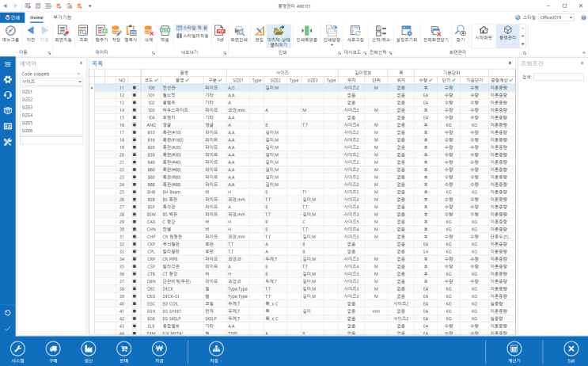This screenshot has height=366, width=588.
Task: Copy a row using 행복사
Action: pyautogui.click(x=131, y=31)
